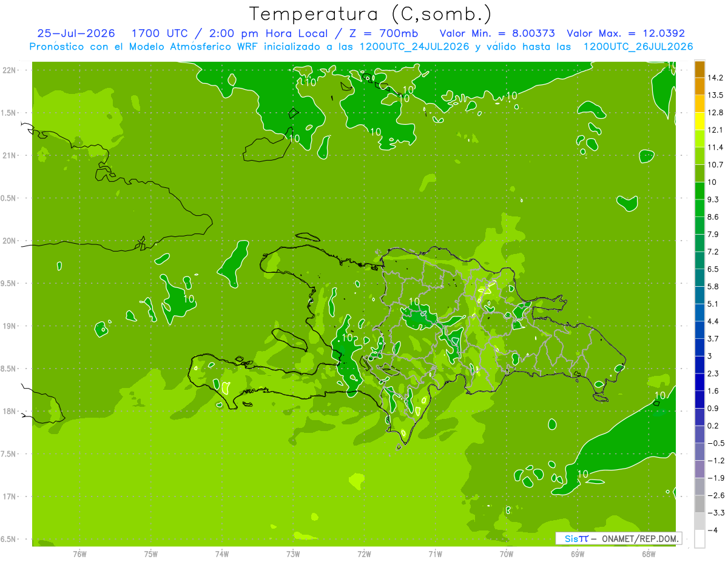The height and width of the screenshot is (562, 728).
Task: Click the '19N' latitude axis label
Action: [9, 326]
